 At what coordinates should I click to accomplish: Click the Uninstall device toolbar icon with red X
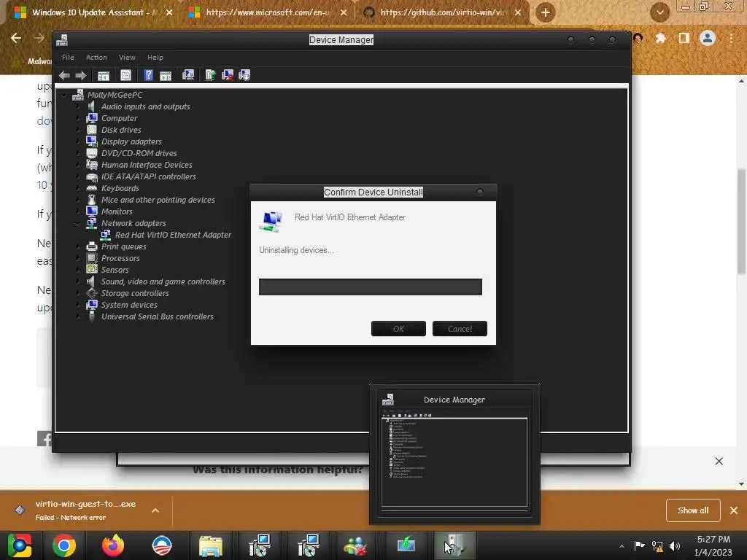[x=228, y=75]
